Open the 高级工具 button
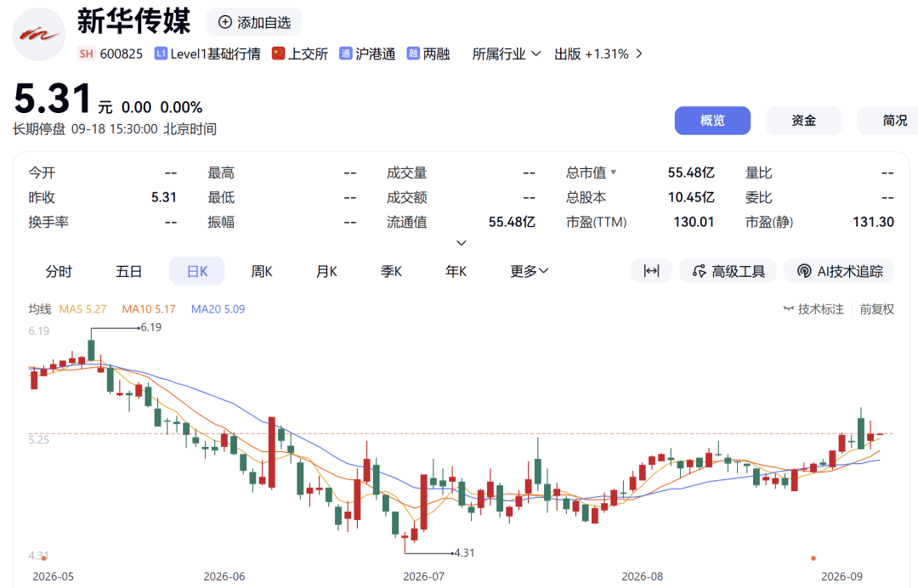Viewport: 918px width, 588px height. point(728,271)
